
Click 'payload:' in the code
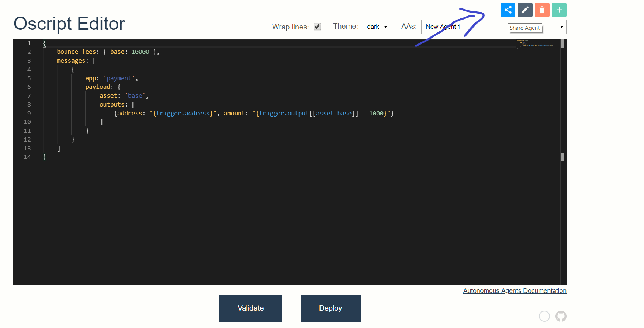[99, 87]
